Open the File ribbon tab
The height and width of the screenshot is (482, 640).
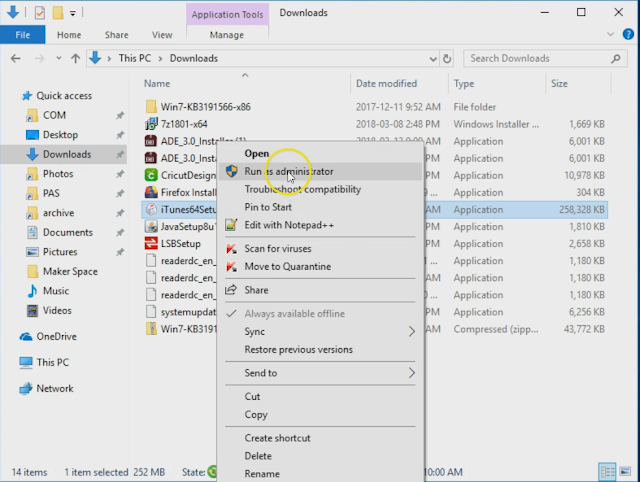pos(22,35)
